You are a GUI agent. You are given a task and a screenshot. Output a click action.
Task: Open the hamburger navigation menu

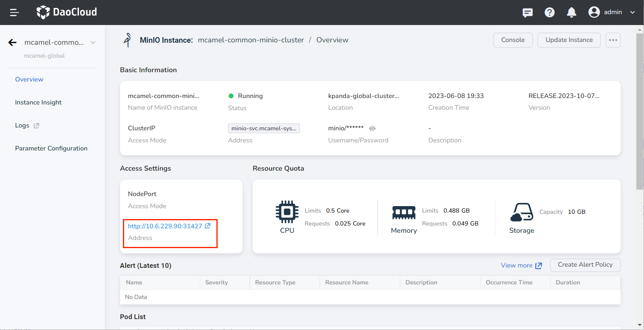tap(15, 13)
